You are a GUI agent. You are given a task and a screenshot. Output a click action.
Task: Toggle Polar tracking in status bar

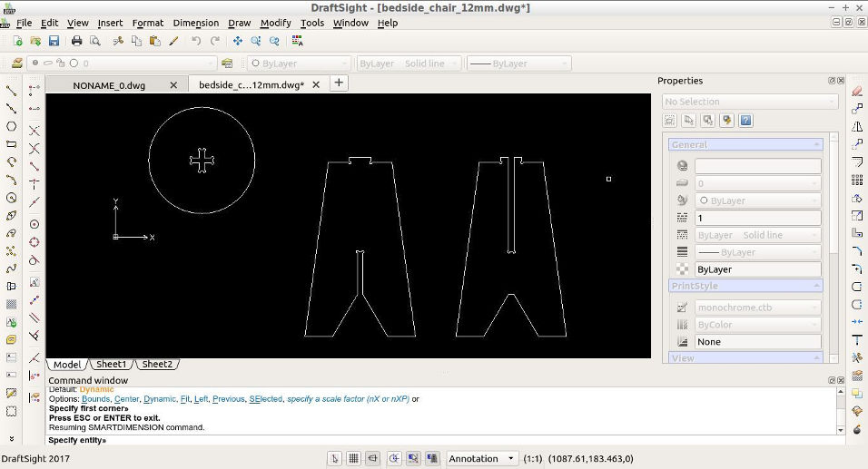pos(394,458)
